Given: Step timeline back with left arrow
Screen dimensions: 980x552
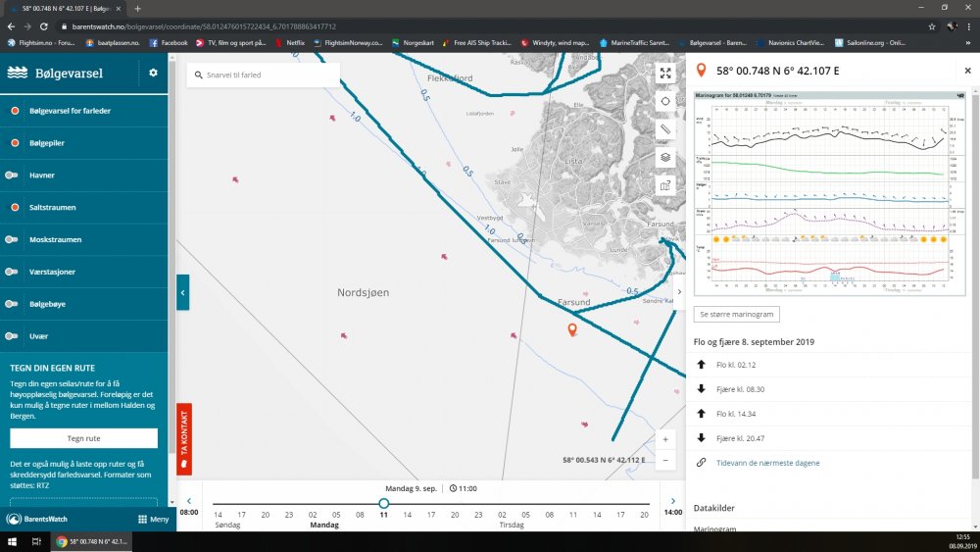Looking at the screenshot, I should click(189, 501).
